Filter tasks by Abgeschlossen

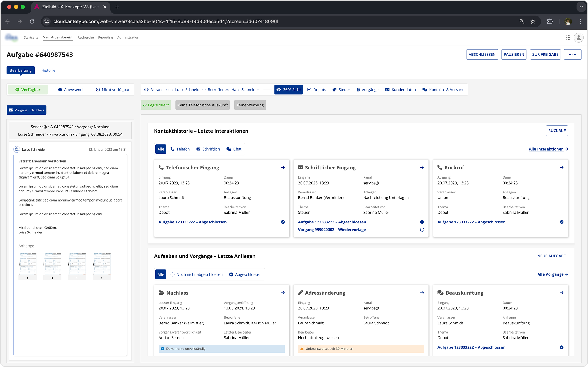pos(245,274)
